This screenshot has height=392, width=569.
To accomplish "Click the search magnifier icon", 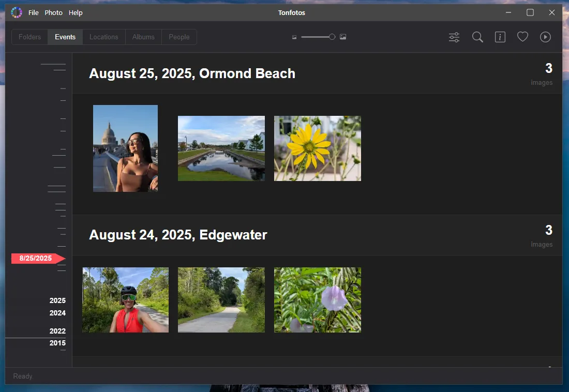I will (477, 37).
